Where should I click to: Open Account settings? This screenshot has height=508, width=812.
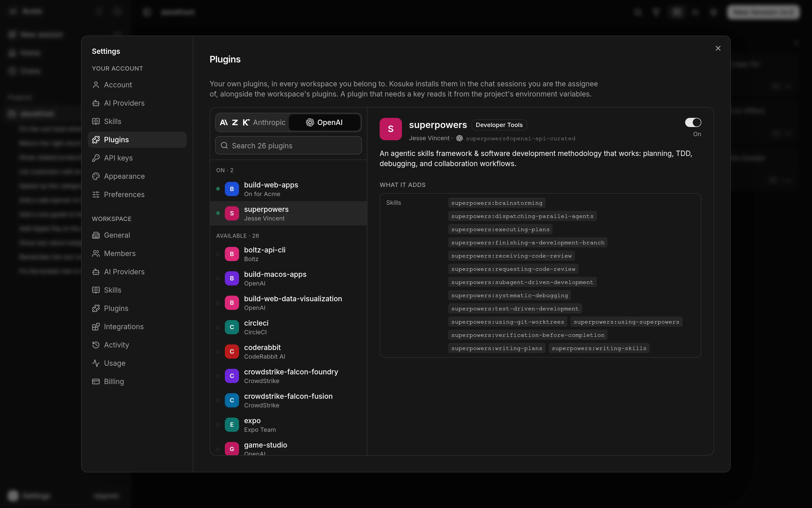137,85
